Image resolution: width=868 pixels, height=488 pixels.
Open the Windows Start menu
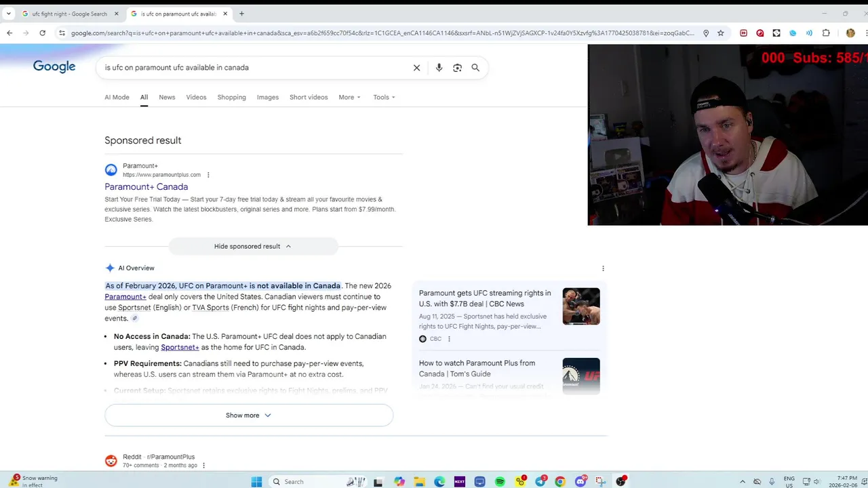coord(256,482)
